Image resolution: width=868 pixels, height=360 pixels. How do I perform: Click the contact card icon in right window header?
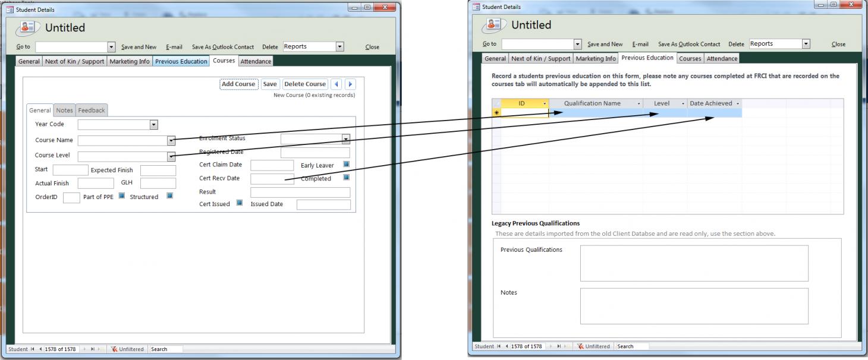(x=495, y=25)
